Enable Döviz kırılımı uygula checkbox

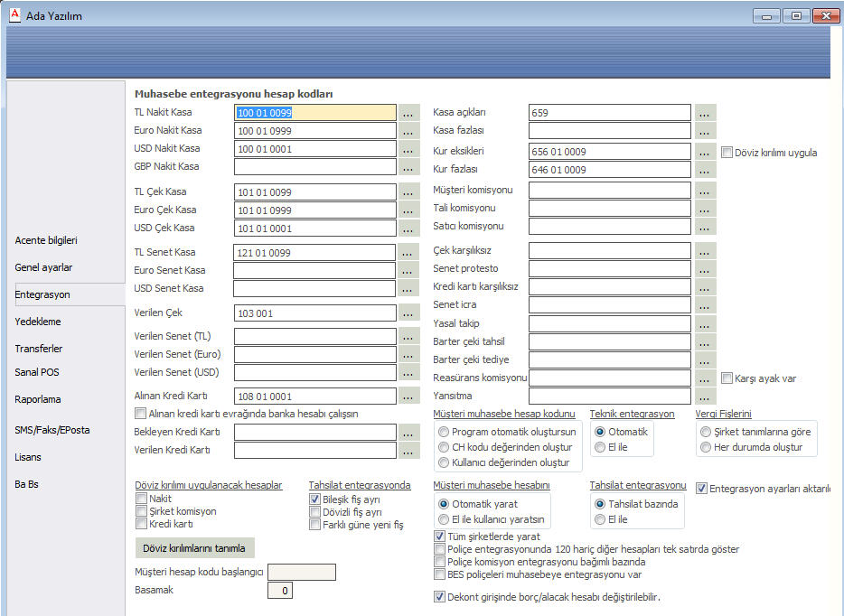coord(727,153)
